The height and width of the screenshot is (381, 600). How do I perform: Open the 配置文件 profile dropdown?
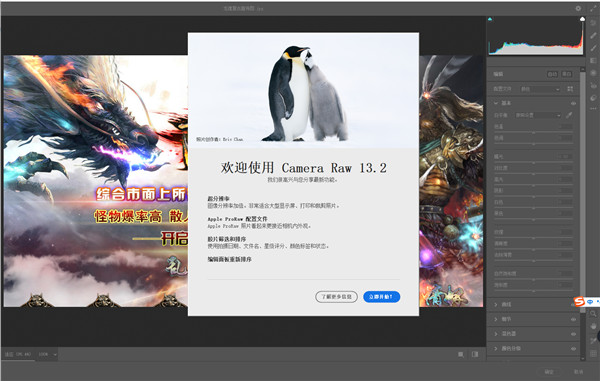[x=540, y=90]
